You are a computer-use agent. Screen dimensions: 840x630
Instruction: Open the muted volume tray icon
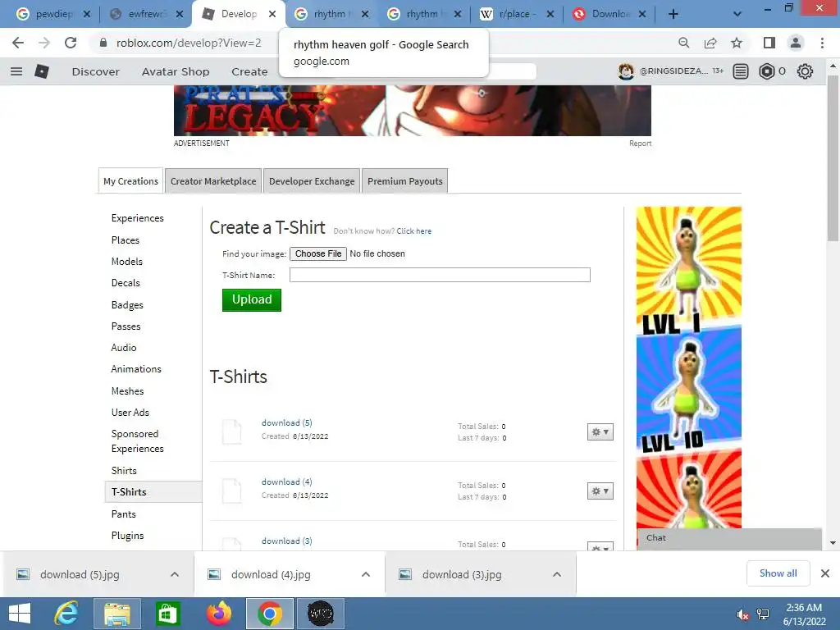pos(742,614)
